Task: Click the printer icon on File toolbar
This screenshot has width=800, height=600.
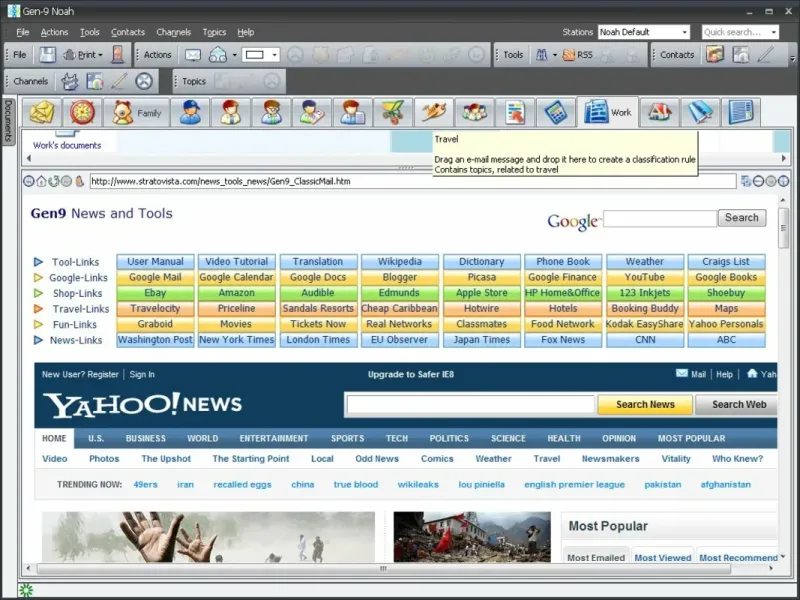Action: (69, 55)
